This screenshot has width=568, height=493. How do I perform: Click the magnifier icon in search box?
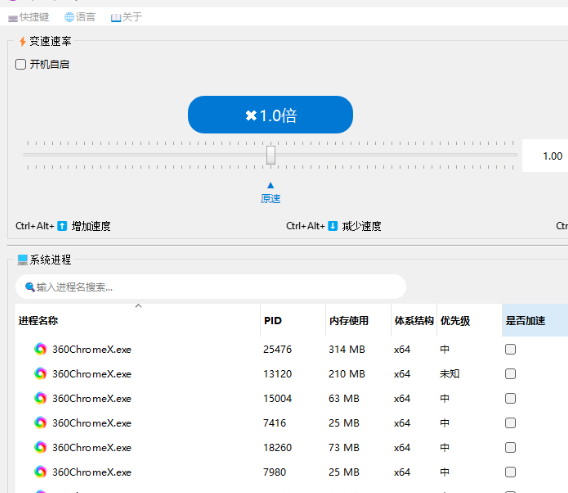30,287
